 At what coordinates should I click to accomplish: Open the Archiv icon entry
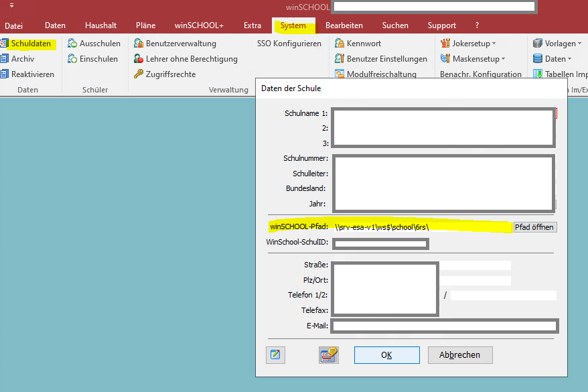(x=4, y=58)
